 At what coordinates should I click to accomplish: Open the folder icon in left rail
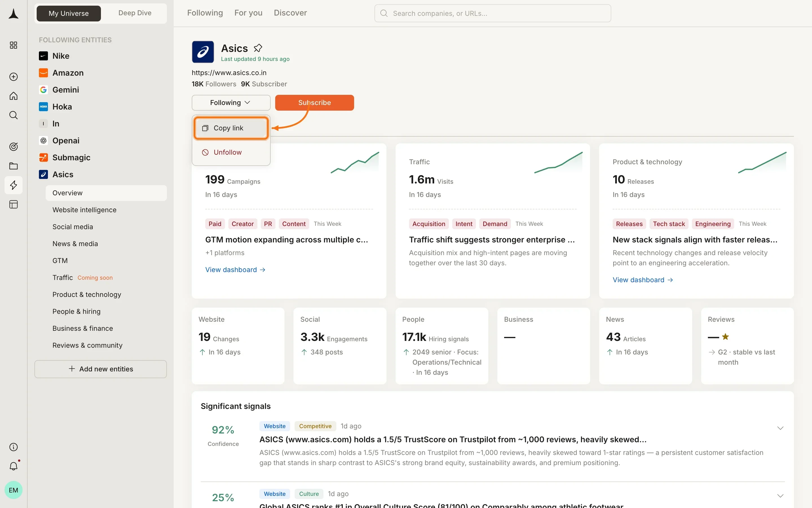point(14,166)
